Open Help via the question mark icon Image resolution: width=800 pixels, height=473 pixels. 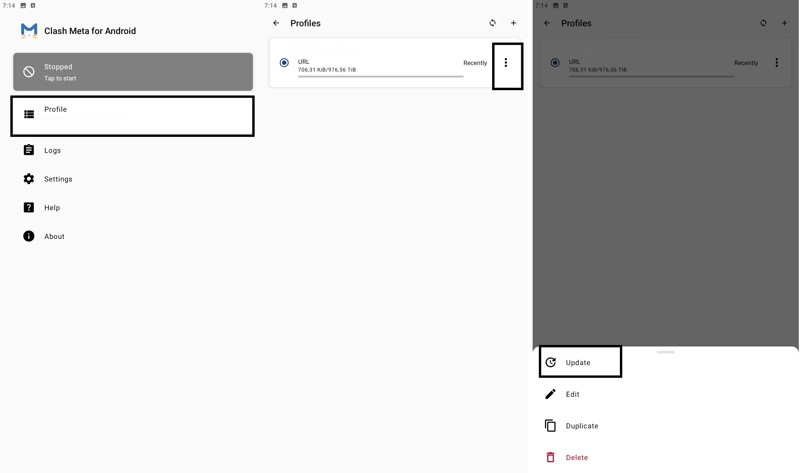point(29,208)
